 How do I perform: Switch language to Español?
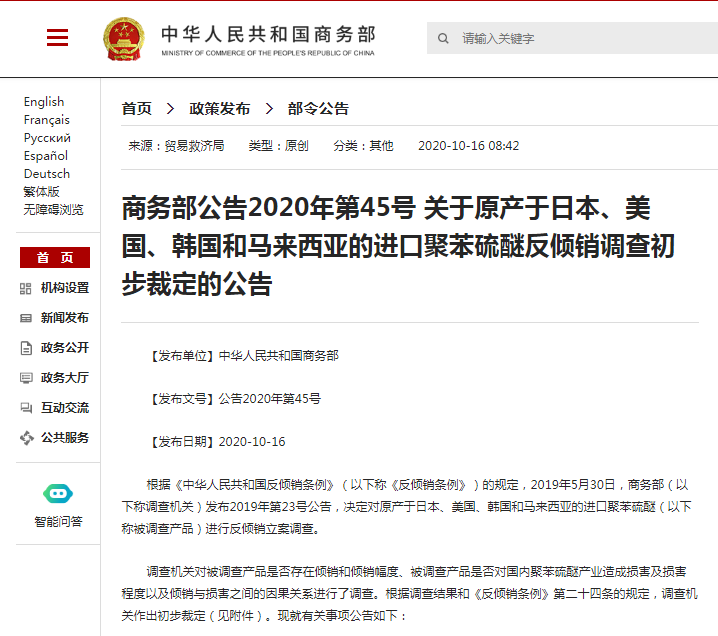coord(46,156)
